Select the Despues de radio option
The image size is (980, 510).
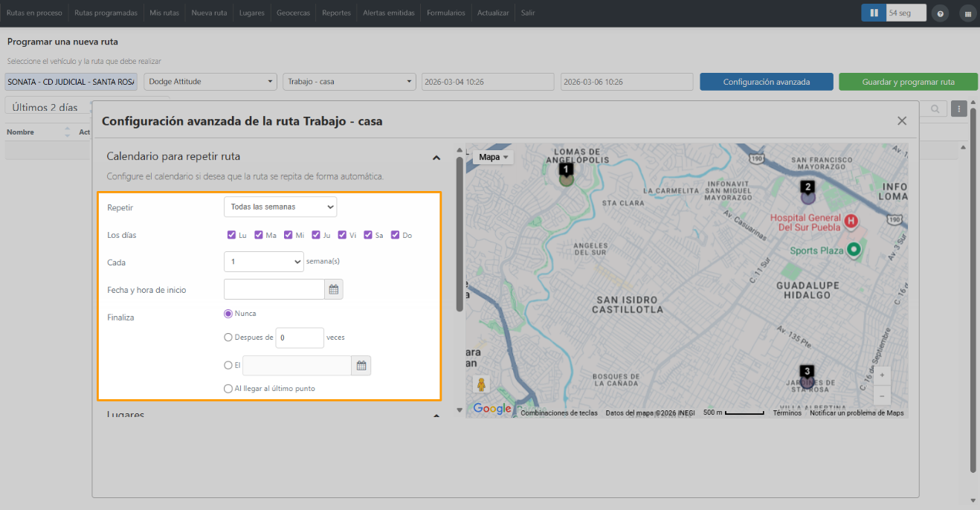(228, 337)
